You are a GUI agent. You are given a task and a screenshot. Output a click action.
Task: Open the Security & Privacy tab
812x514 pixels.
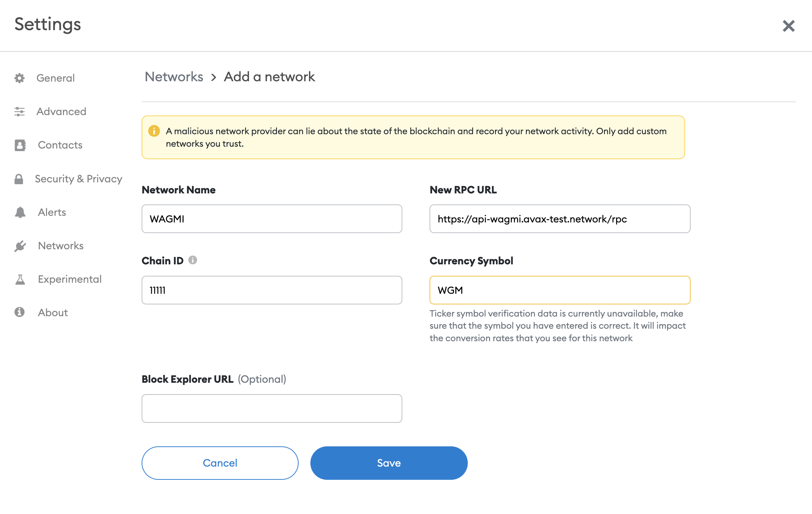(78, 179)
